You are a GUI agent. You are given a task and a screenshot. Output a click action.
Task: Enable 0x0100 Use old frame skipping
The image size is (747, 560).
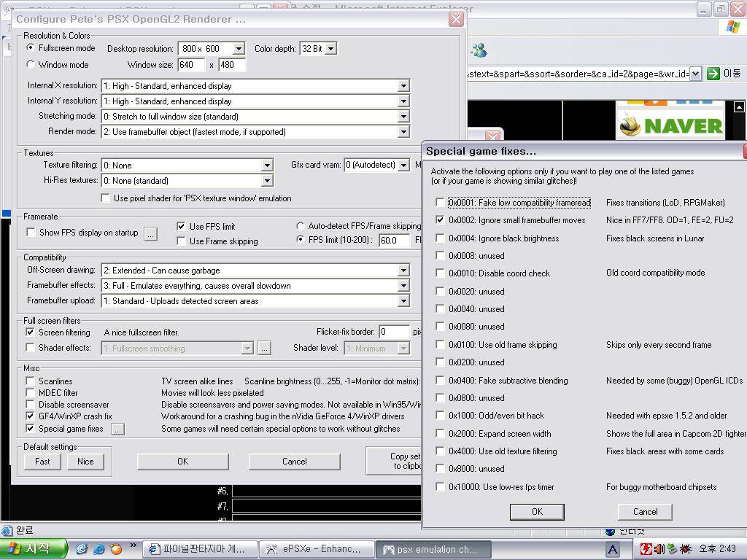pos(440,344)
